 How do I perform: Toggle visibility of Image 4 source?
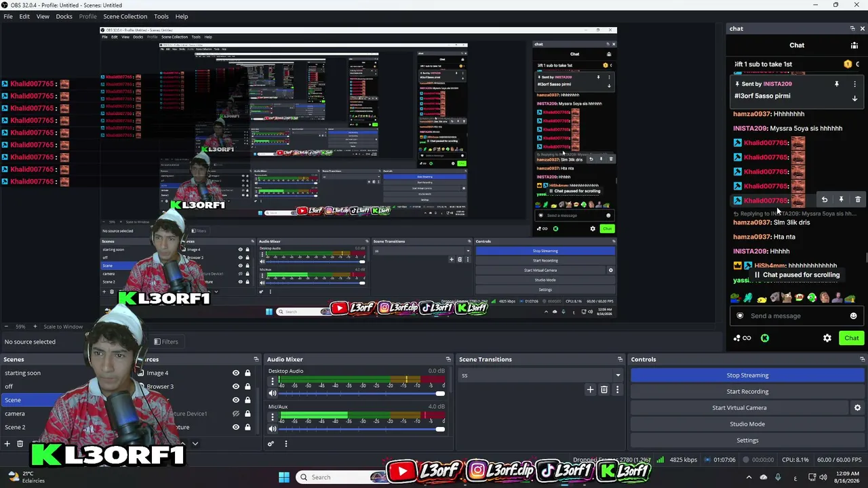pyautogui.click(x=236, y=373)
